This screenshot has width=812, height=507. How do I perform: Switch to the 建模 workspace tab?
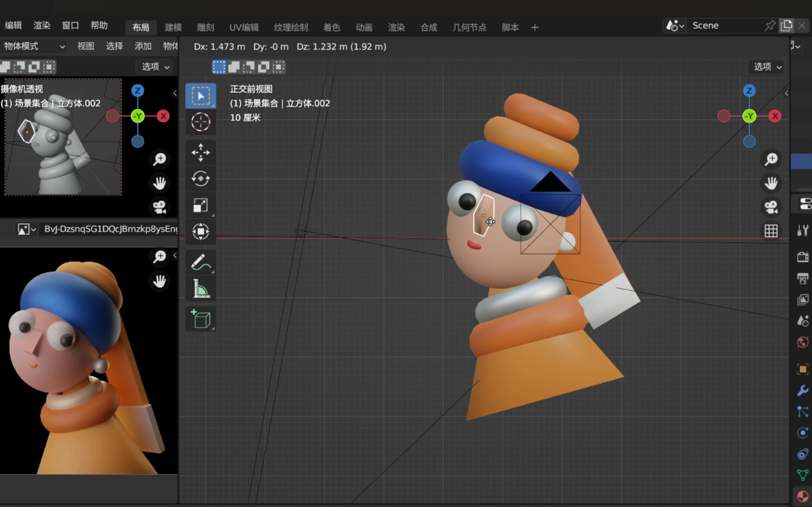173,27
